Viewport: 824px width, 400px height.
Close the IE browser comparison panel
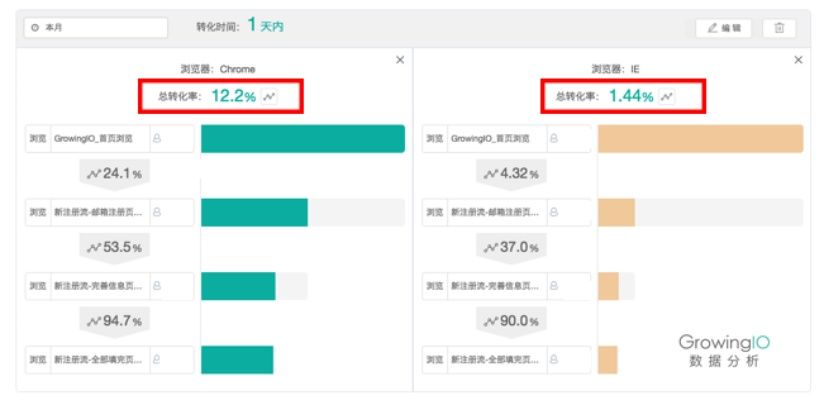(x=798, y=60)
